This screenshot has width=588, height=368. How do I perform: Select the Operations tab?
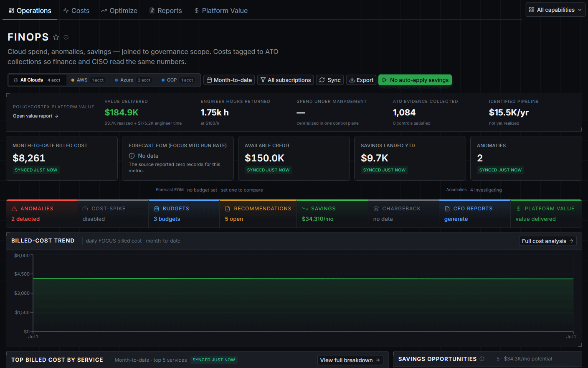[x=30, y=10]
